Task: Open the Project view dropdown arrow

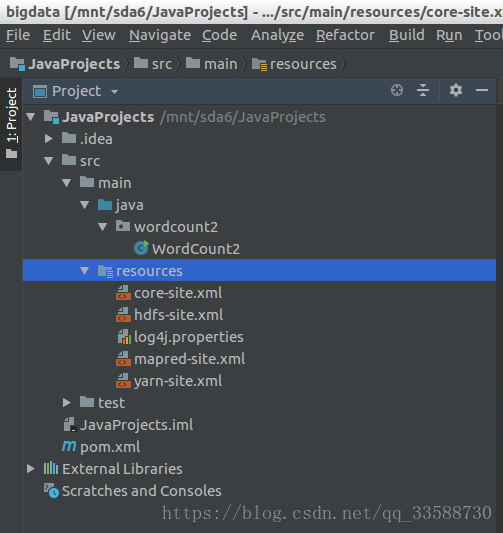Action: [x=115, y=92]
